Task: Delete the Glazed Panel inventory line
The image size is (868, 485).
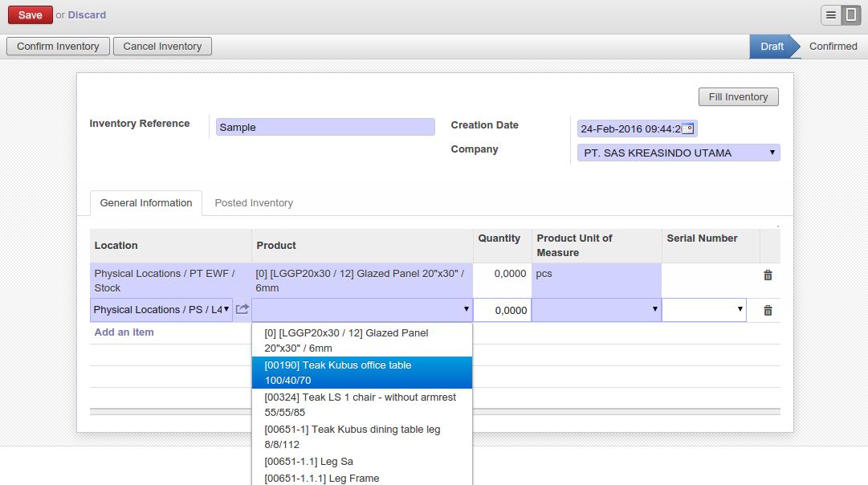Action: (768, 275)
